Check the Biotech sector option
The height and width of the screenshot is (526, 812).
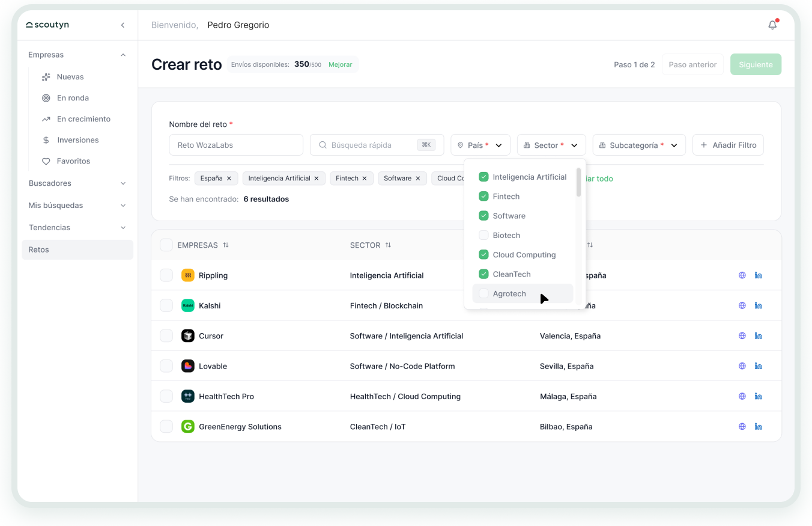click(483, 235)
